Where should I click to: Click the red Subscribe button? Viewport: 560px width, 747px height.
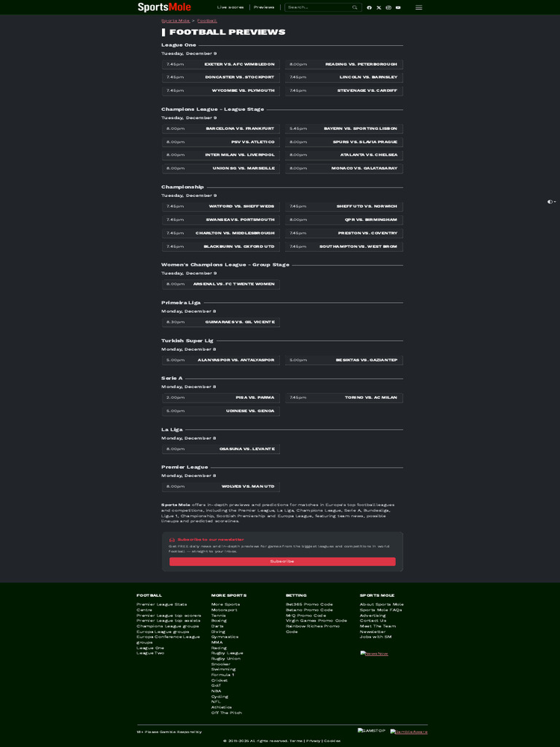(282, 562)
